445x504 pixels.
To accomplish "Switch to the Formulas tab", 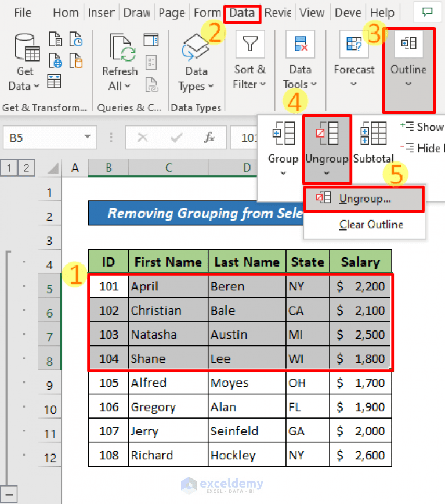I will pos(207,13).
